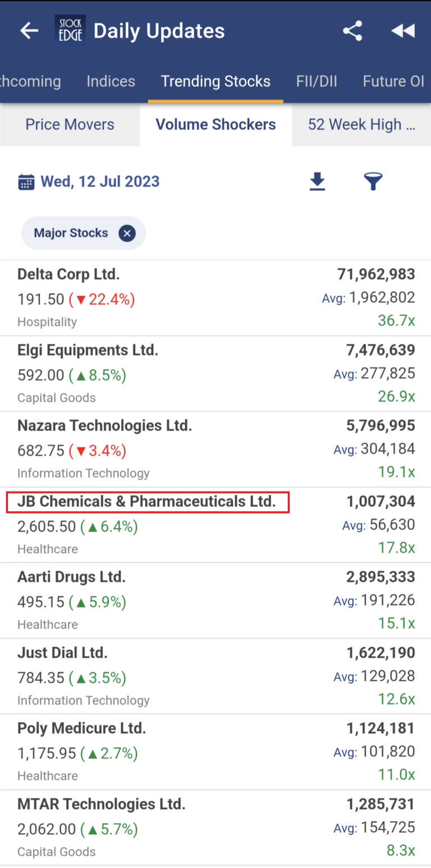Screen dimensions: 431x868
Task: Tap the StockEdge logo icon
Action: click(70, 30)
